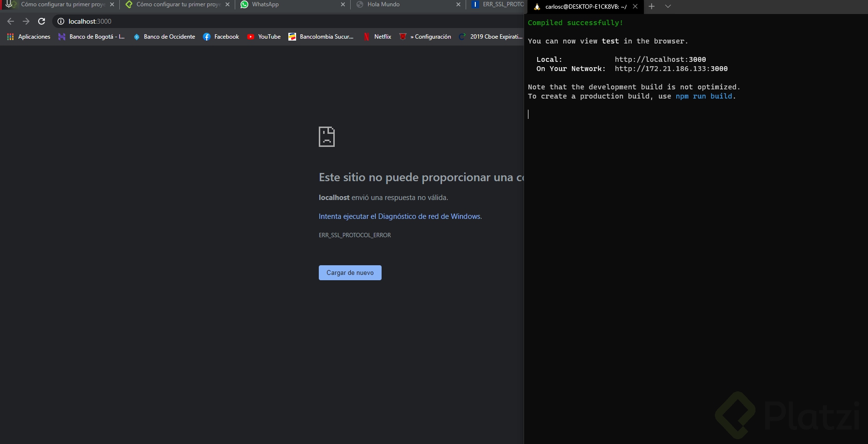Image resolution: width=868 pixels, height=444 pixels.
Task: Click the Cargar de nuevo button
Action: (x=350, y=272)
